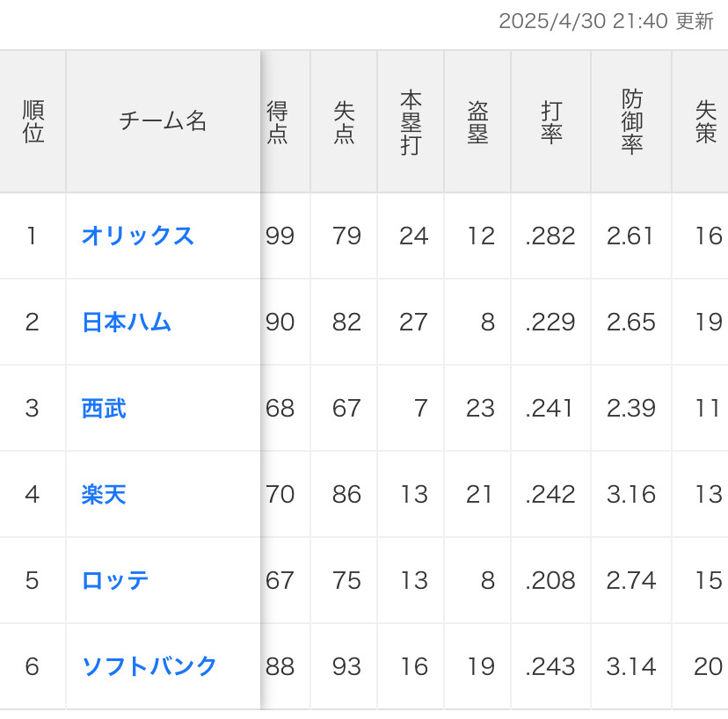
Task: Click the 順位 column header
Action: pyautogui.click(x=33, y=122)
